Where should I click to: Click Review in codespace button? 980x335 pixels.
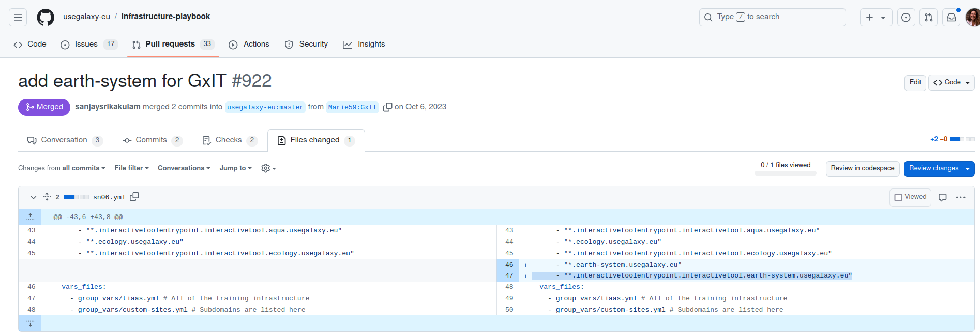[863, 168]
